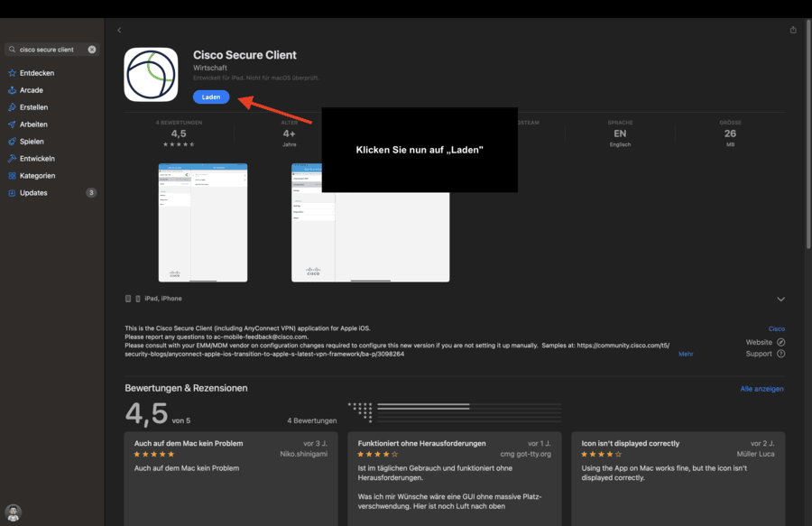812x526 pixels.
Task: Click the blue Laden button
Action: [211, 97]
